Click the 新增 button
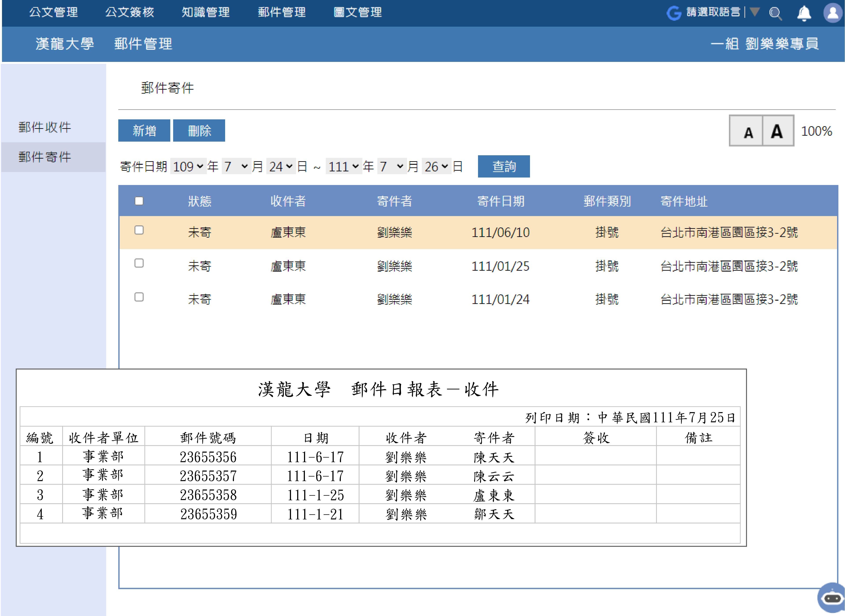The height and width of the screenshot is (616, 845). [144, 131]
